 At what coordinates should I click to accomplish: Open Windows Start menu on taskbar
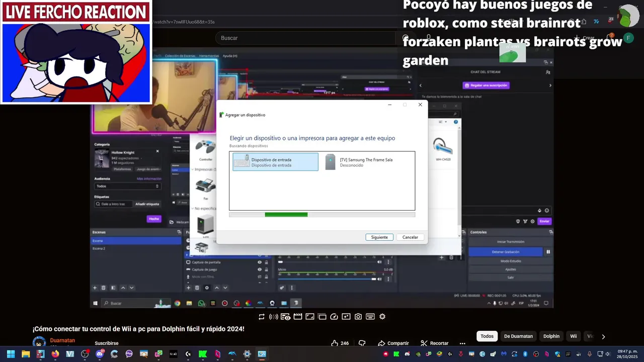coord(11,354)
